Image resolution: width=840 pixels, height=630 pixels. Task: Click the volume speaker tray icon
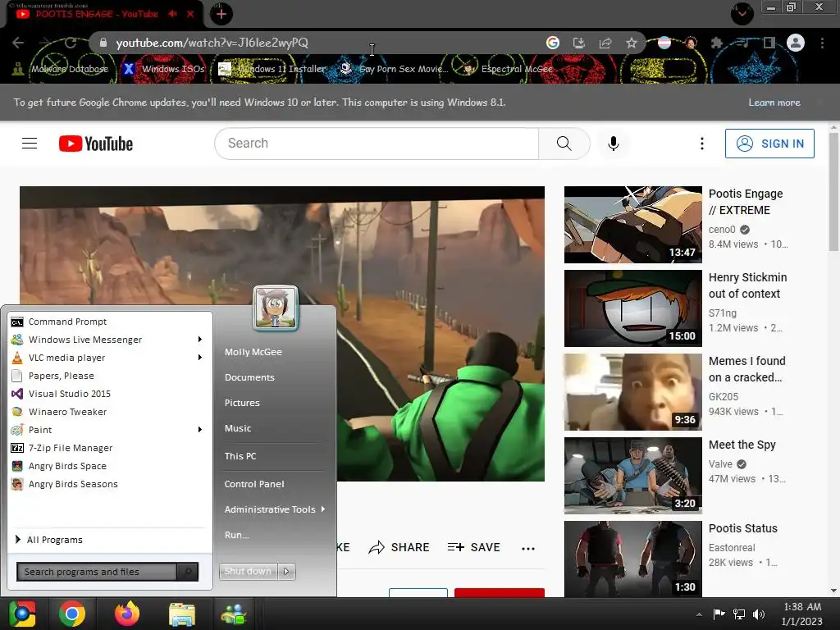[x=759, y=614]
